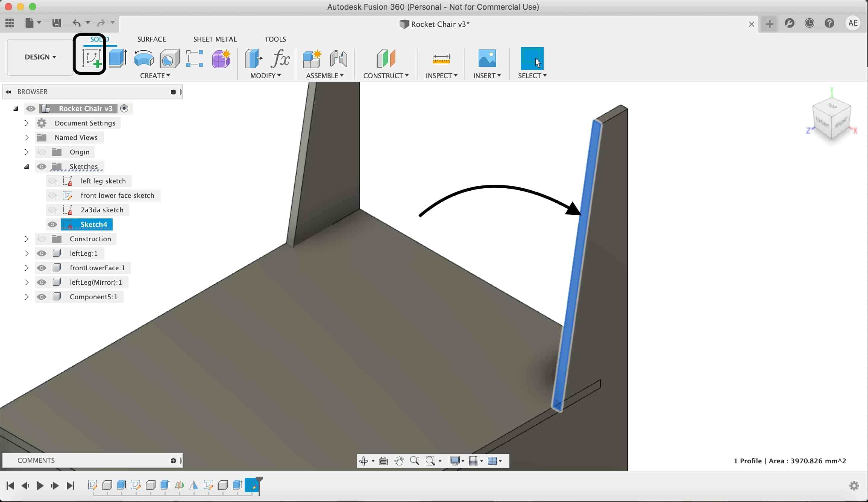Collapse the Sketches folder

(27, 167)
